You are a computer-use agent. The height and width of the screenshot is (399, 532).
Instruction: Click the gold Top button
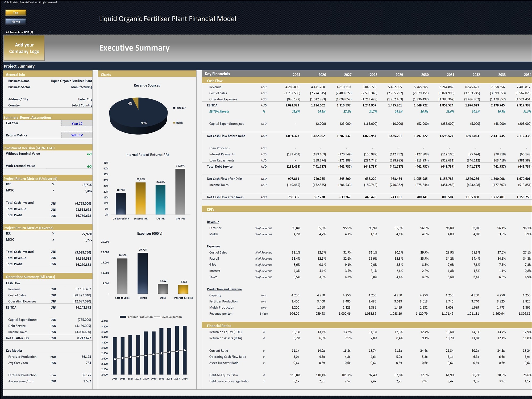click(16, 13)
